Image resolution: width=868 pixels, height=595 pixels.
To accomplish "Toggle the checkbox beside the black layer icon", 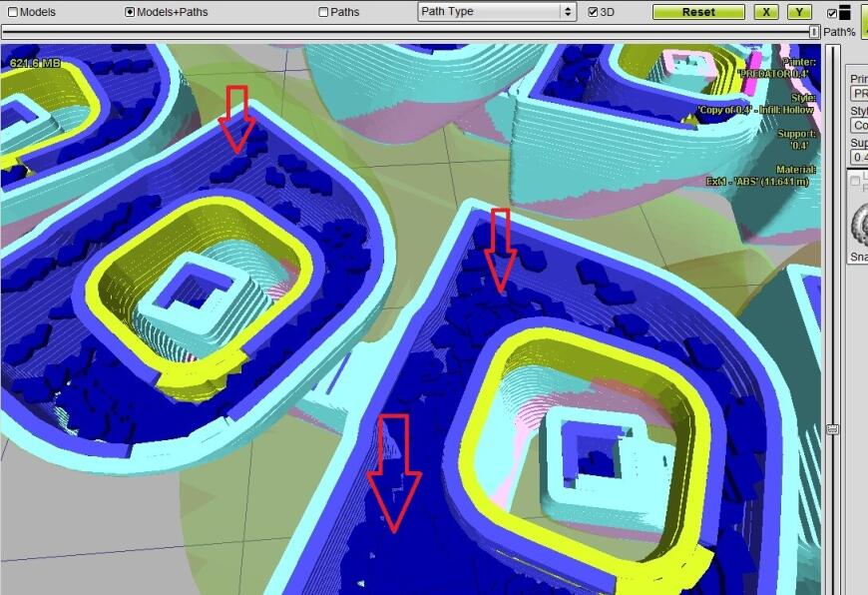I will pyautogui.click(x=832, y=13).
